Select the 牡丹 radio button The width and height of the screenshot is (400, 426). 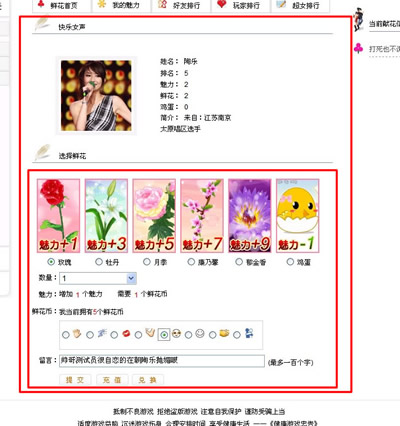click(99, 262)
